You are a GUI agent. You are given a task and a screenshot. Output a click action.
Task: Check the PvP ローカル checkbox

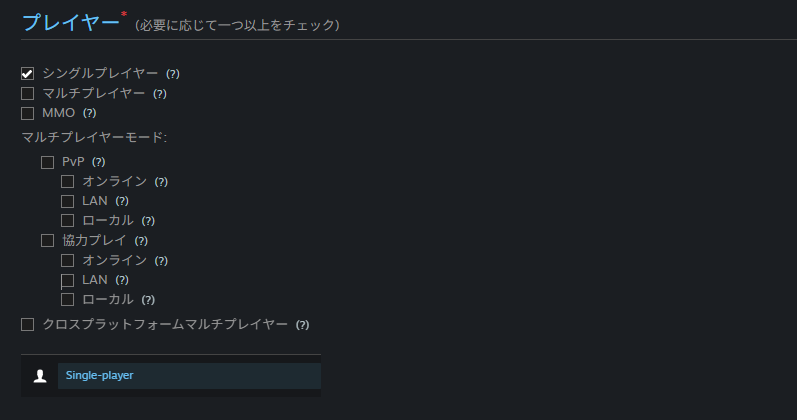tap(68, 220)
